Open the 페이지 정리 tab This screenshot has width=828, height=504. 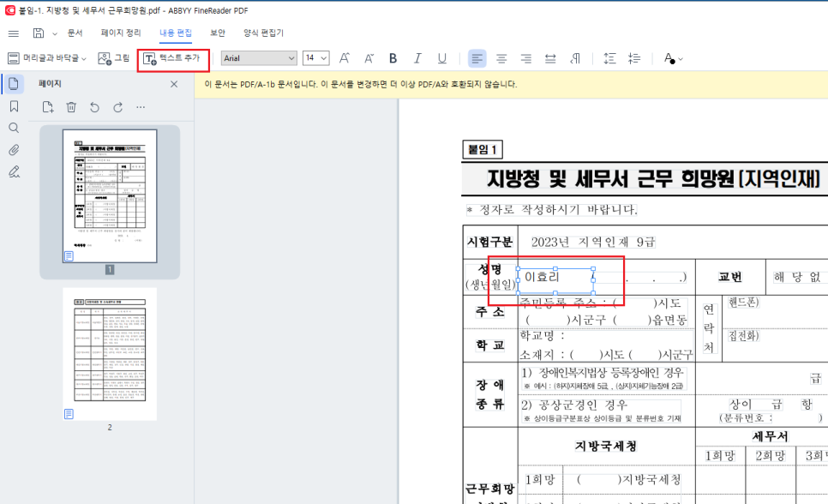[121, 33]
